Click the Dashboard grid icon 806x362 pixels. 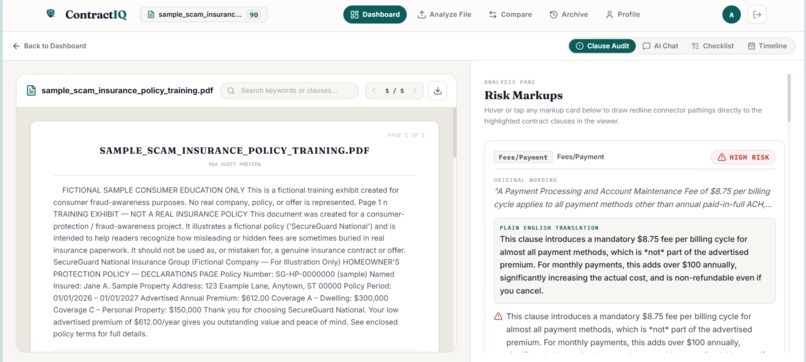pyautogui.click(x=354, y=15)
